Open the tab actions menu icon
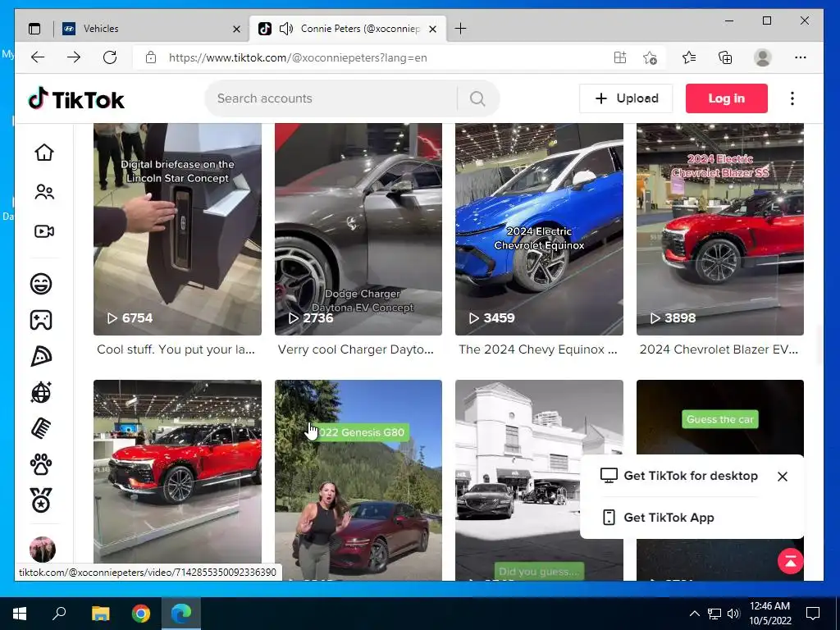 [34, 29]
